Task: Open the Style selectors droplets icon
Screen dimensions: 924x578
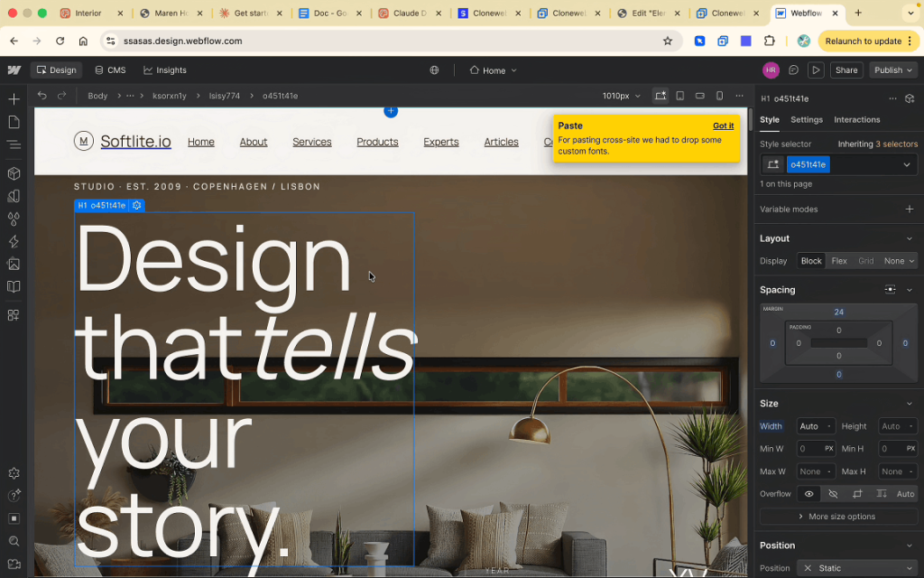Action: coord(14,219)
